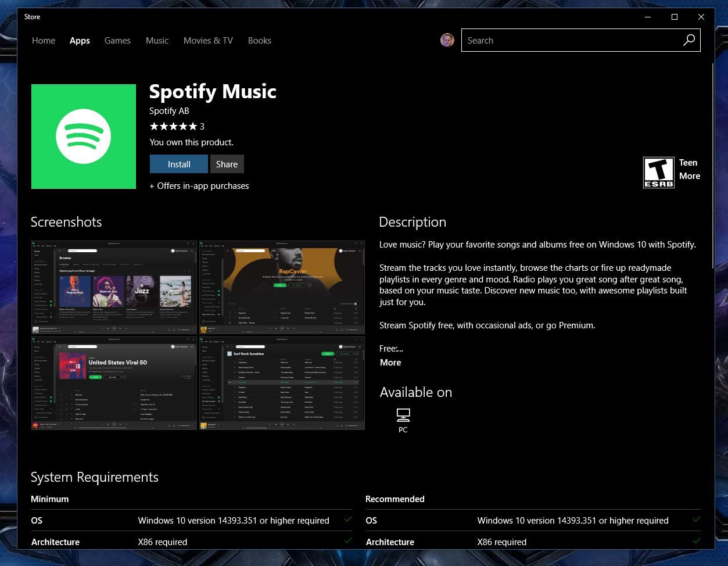The width and height of the screenshot is (728, 566).
Task: Click the search magnifier icon
Action: [688, 40]
